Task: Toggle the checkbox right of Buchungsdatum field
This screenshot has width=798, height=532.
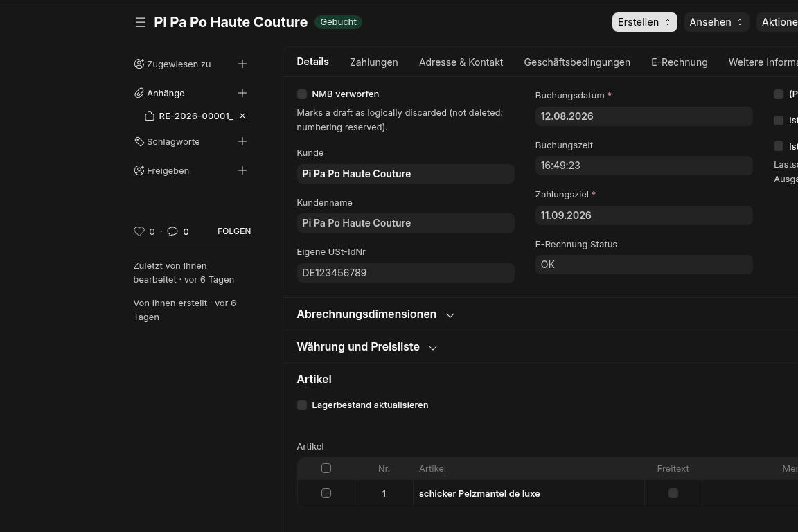Action: [779, 121]
